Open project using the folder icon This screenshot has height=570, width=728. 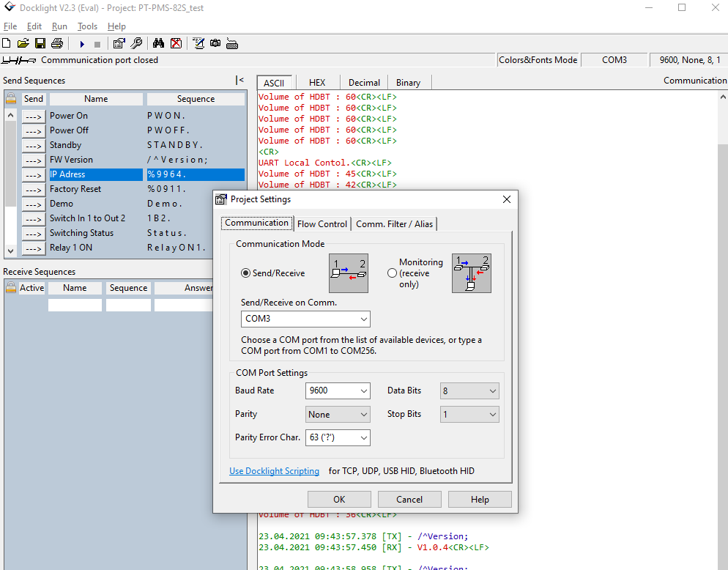pos(23,44)
